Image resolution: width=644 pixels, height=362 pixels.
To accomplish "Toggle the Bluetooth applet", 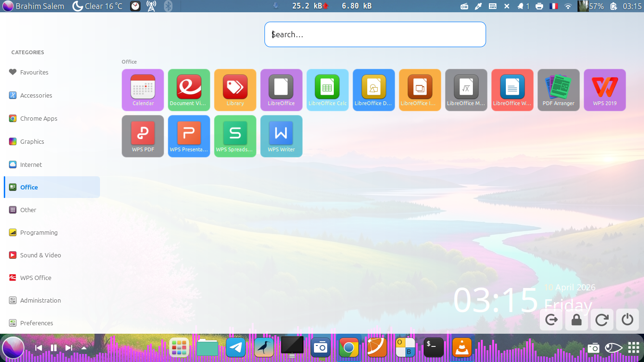I will pos(168,6).
